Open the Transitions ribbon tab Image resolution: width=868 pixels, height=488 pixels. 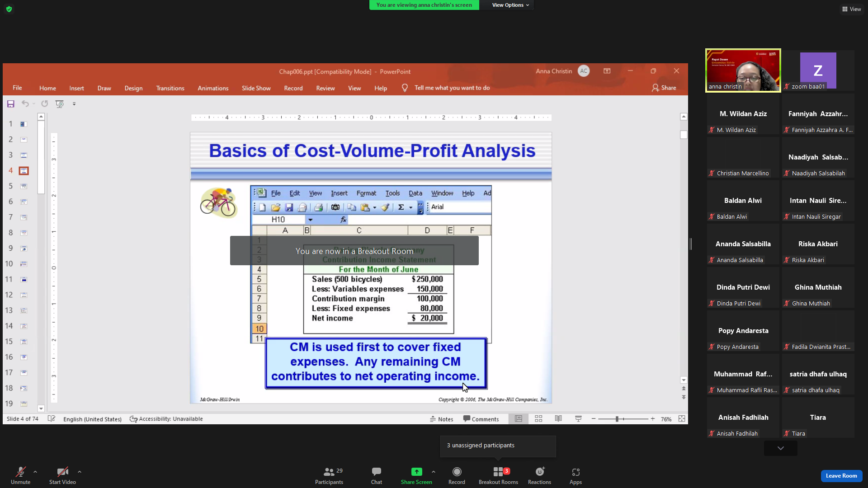pyautogui.click(x=170, y=88)
